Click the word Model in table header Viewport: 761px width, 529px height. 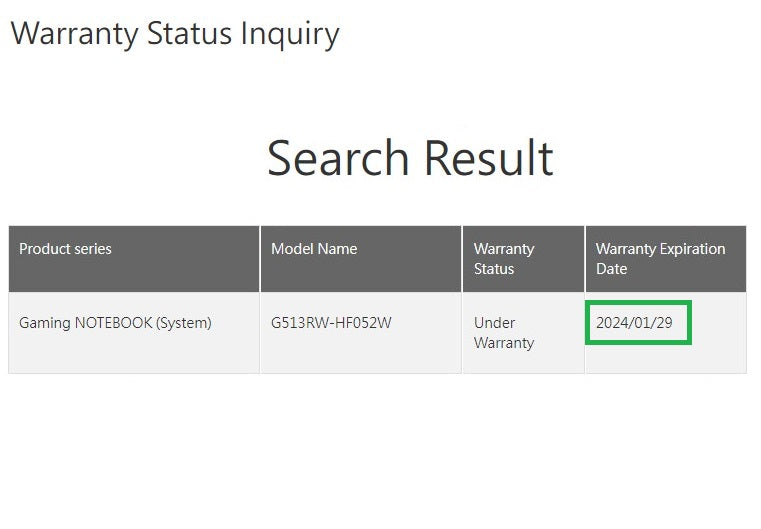tap(290, 249)
